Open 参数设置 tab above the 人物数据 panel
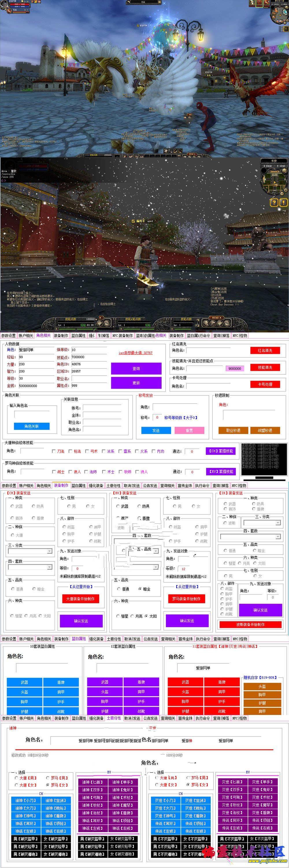This screenshot has height=868, width=289. (x=9, y=336)
